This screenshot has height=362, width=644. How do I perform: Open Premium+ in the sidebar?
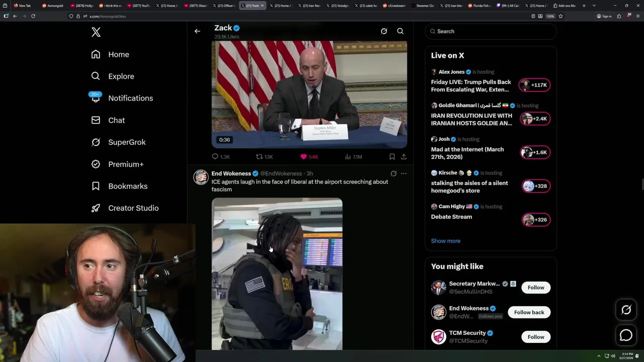[x=117, y=164]
